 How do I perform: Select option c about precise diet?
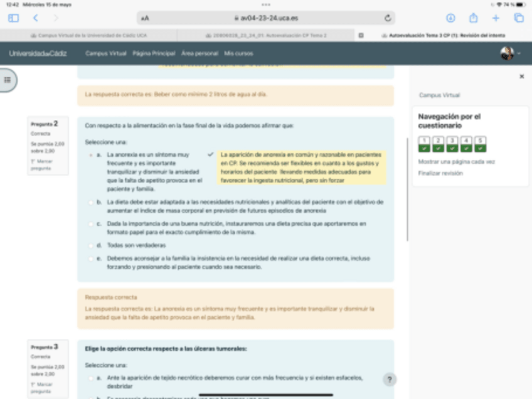point(90,224)
